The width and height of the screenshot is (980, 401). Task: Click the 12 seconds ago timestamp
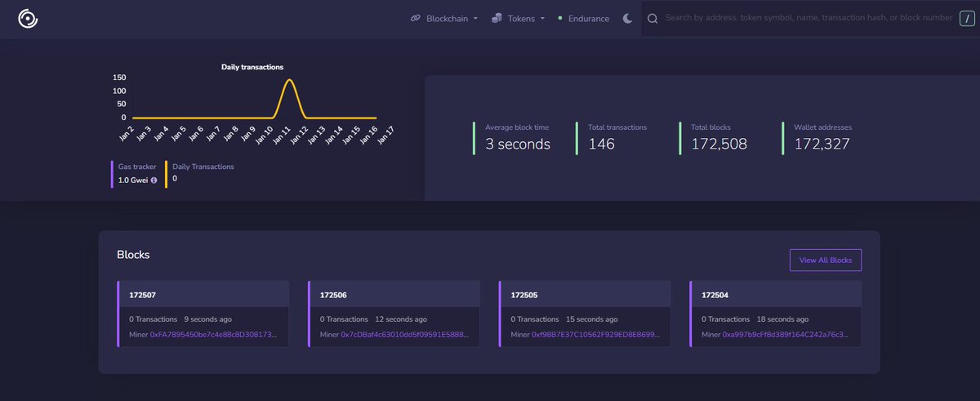point(401,319)
